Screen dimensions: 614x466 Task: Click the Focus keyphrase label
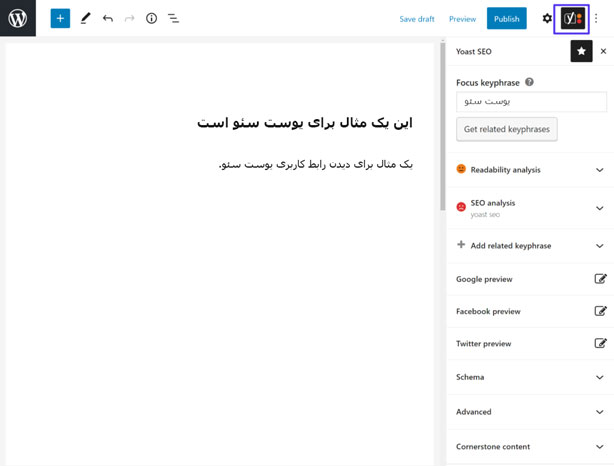click(x=488, y=83)
